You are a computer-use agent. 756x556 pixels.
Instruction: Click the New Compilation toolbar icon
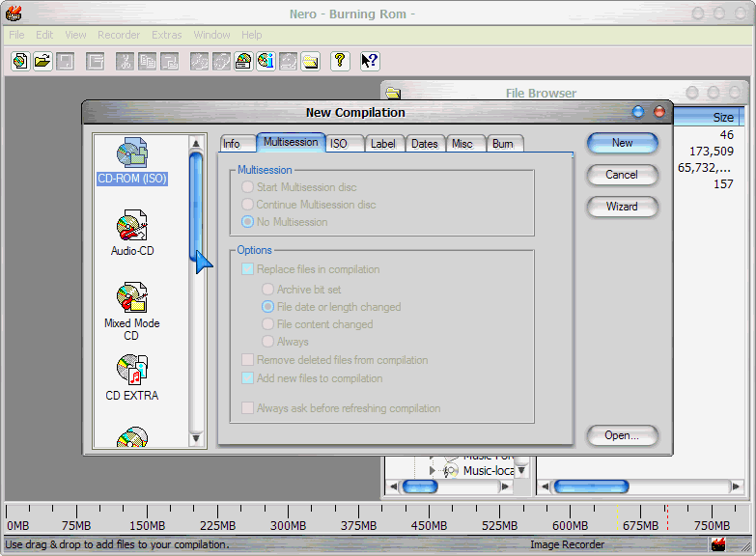tap(20, 61)
